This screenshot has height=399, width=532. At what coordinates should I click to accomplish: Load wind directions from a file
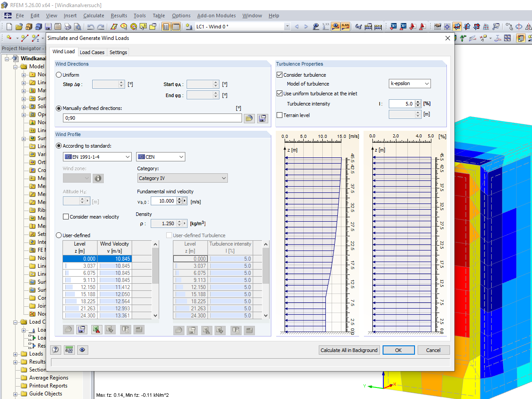249,118
